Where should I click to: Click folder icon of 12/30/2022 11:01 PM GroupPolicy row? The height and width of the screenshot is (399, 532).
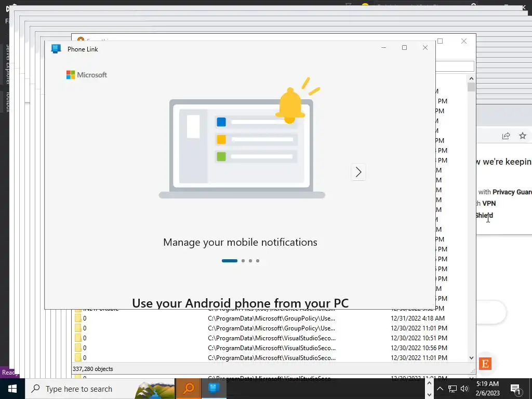78,328
